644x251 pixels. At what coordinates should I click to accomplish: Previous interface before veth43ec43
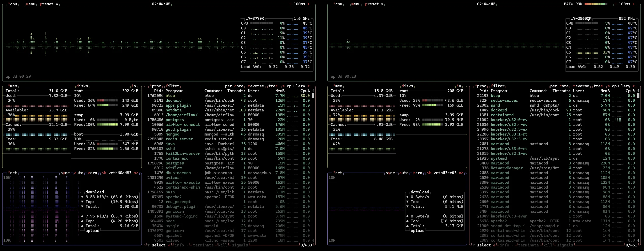[429, 173]
